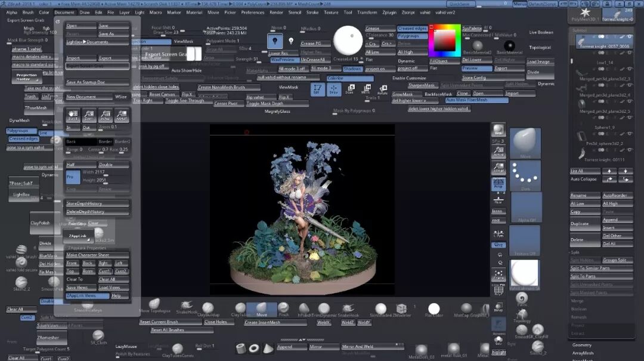Click the Frame icon on right shelf
The image size is (644, 361).
point(498,274)
